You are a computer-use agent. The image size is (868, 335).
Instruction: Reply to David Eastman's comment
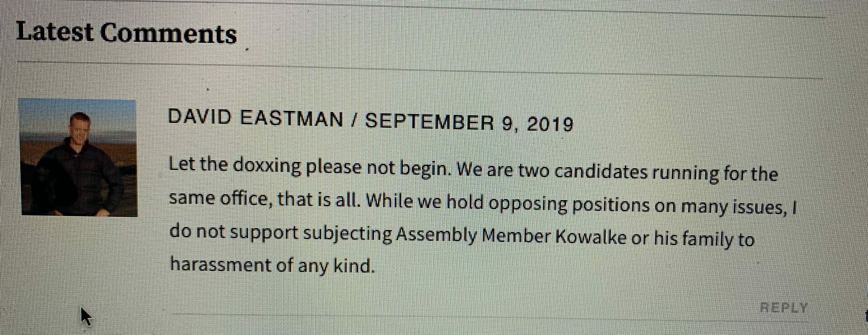(x=784, y=308)
